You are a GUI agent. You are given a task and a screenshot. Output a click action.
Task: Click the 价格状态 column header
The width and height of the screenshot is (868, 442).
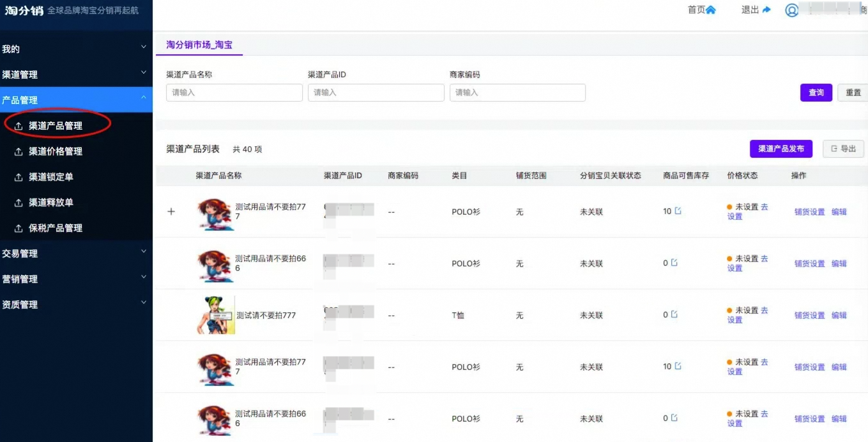[x=742, y=176]
